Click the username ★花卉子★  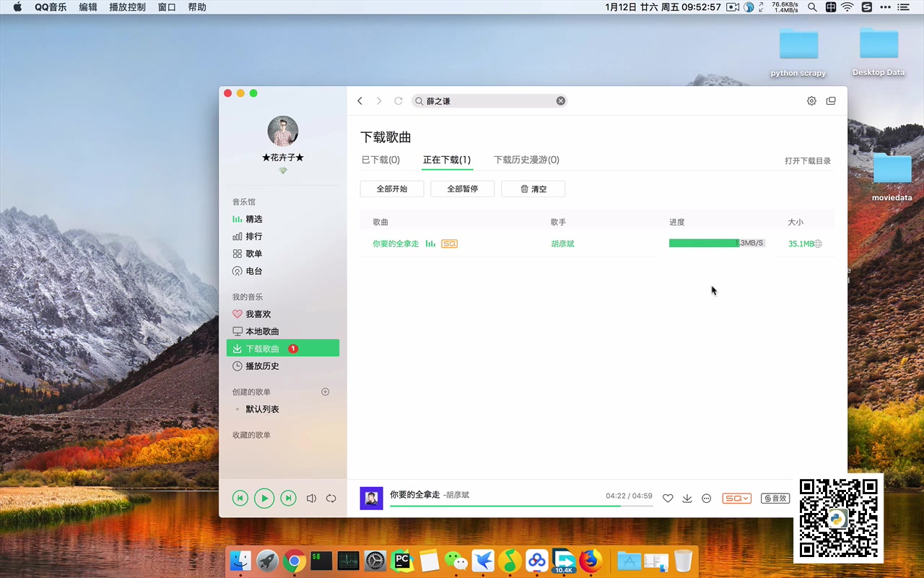click(283, 158)
